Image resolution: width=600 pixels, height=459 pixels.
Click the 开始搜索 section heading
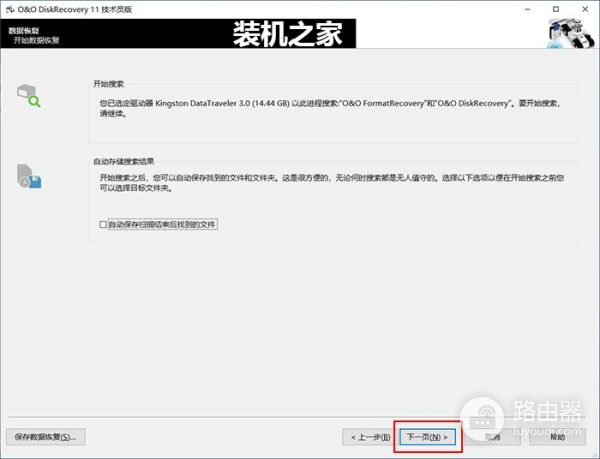point(109,84)
